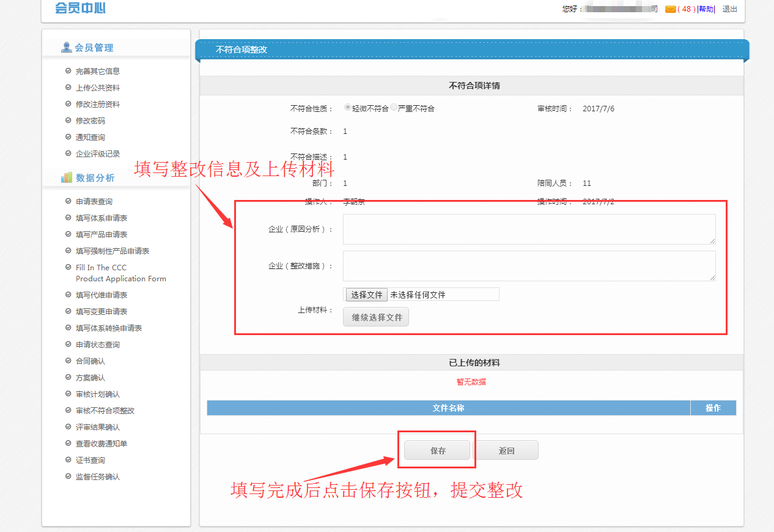Click the 返回 button

(x=506, y=451)
